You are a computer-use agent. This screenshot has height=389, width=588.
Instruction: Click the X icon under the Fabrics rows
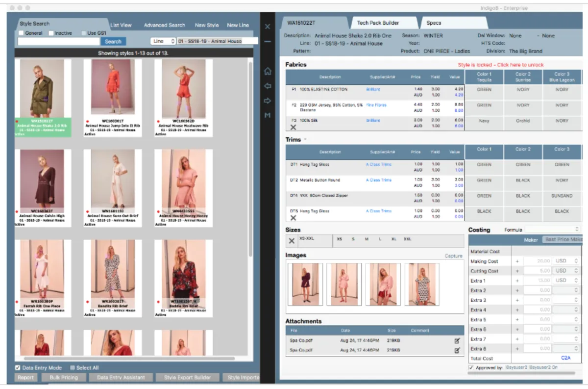pos(294,127)
